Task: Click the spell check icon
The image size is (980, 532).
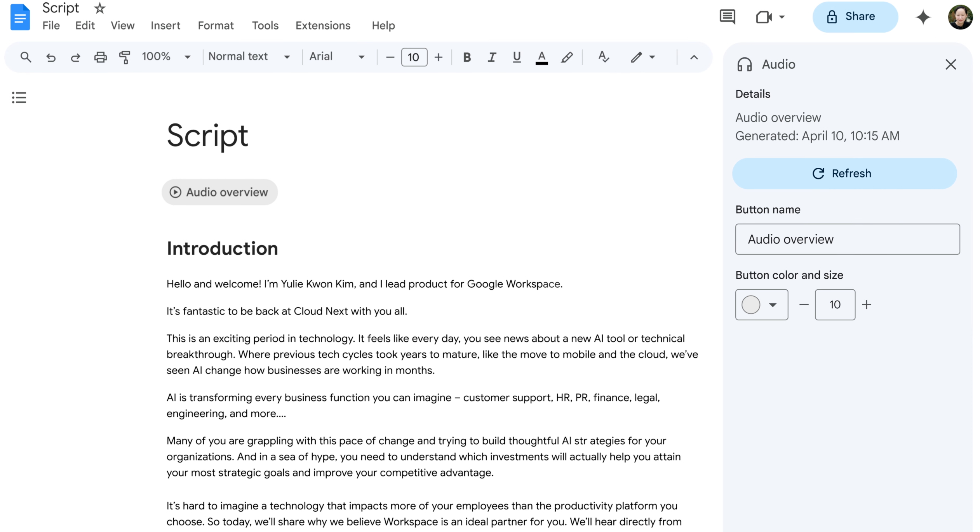Action: 603,57
